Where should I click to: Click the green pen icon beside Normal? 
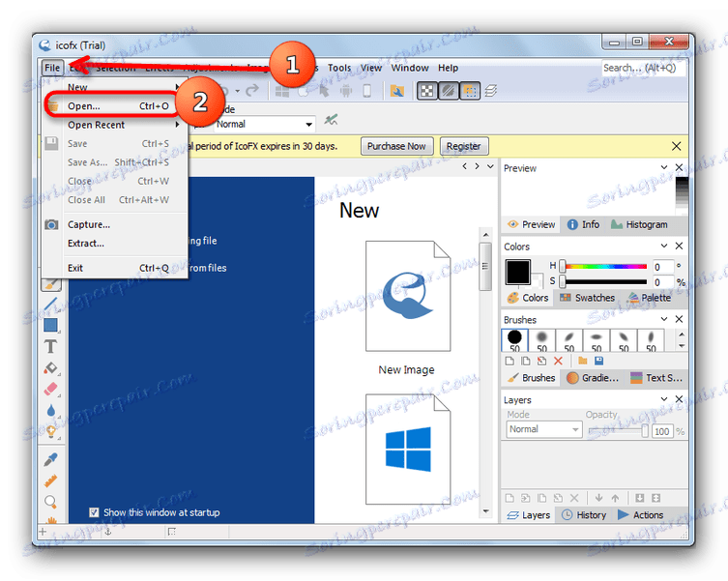tap(331, 120)
